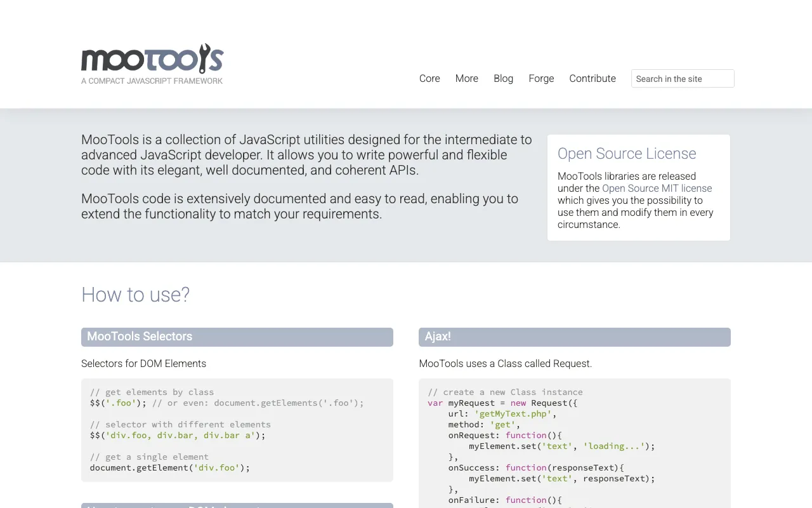Open the Contribute navigation link

(x=593, y=78)
